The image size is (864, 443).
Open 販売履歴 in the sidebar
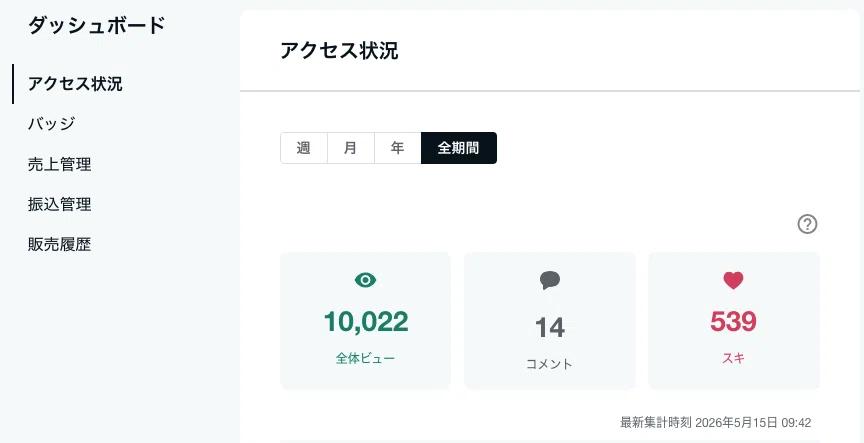click(x=60, y=245)
